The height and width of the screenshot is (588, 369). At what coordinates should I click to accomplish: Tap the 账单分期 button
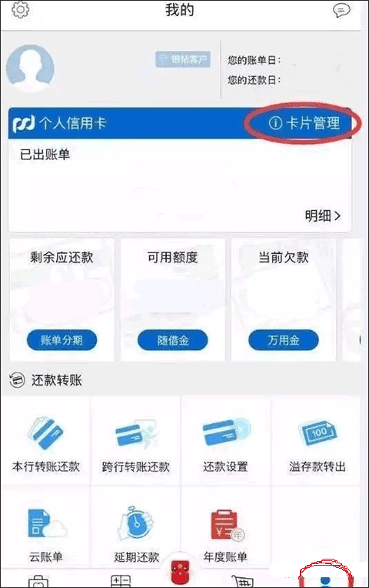pyautogui.click(x=61, y=340)
